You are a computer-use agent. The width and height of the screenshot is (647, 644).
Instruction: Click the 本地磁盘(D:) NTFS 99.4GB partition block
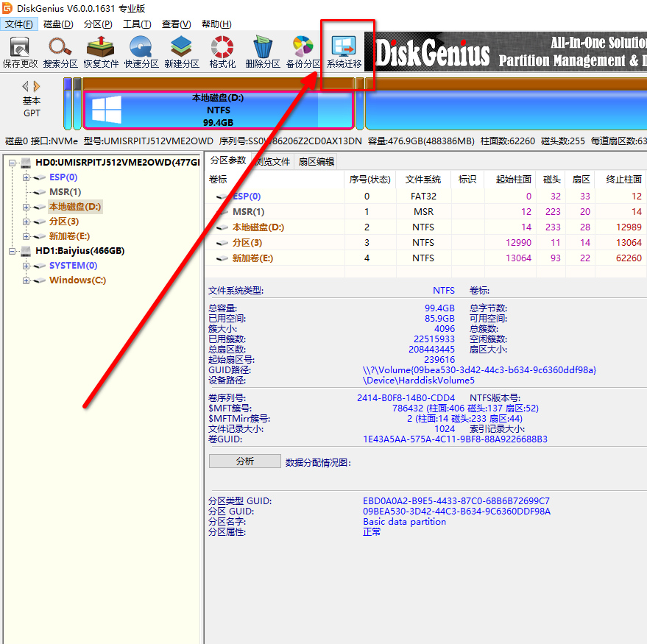pos(219,110)
